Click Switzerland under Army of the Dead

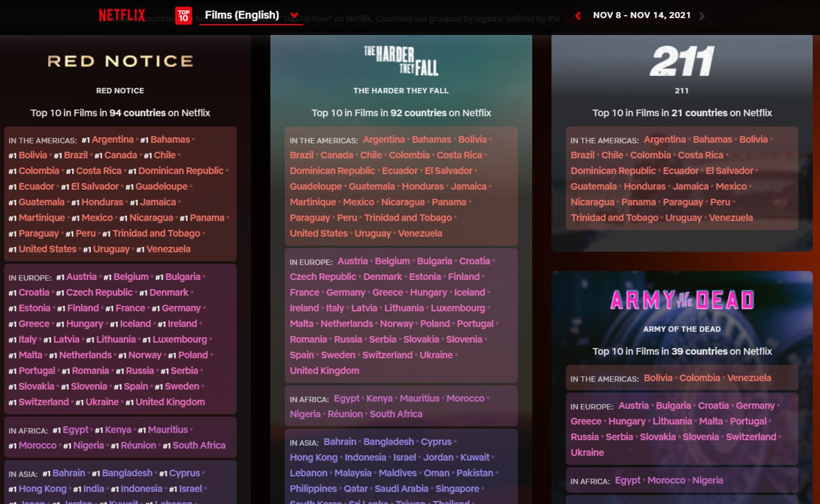click(751, 437)
